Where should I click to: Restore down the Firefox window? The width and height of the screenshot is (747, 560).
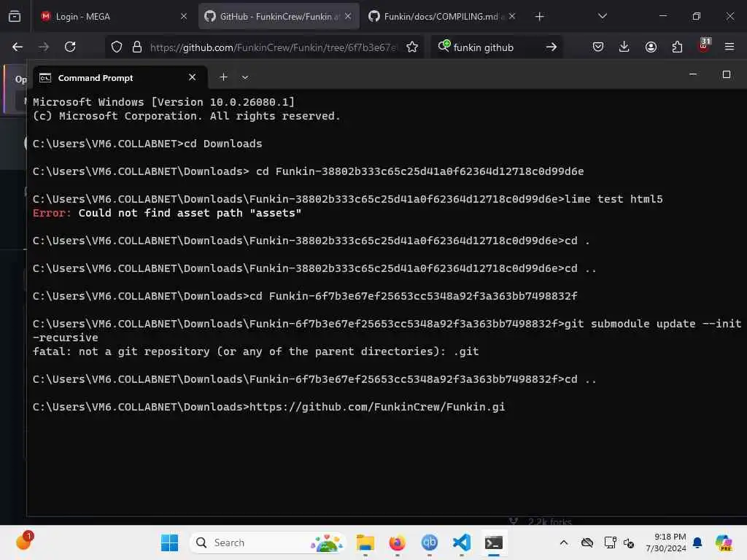pos(697,17)
